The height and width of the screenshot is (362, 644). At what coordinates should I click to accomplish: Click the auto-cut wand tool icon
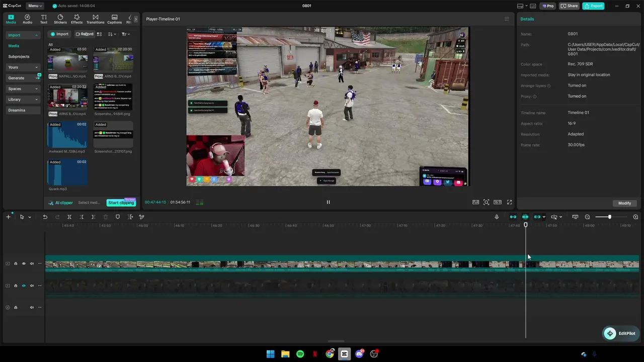coord(142,217)
